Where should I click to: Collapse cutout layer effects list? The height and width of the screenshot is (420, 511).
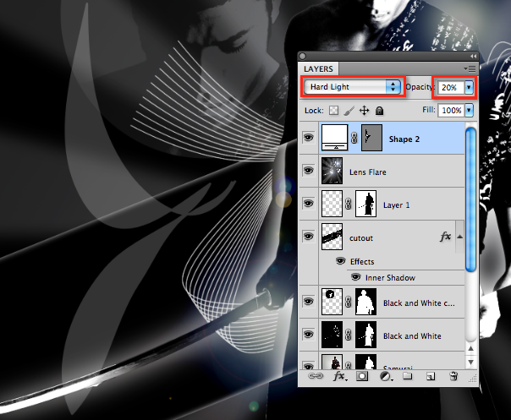[x=460, y=237]
